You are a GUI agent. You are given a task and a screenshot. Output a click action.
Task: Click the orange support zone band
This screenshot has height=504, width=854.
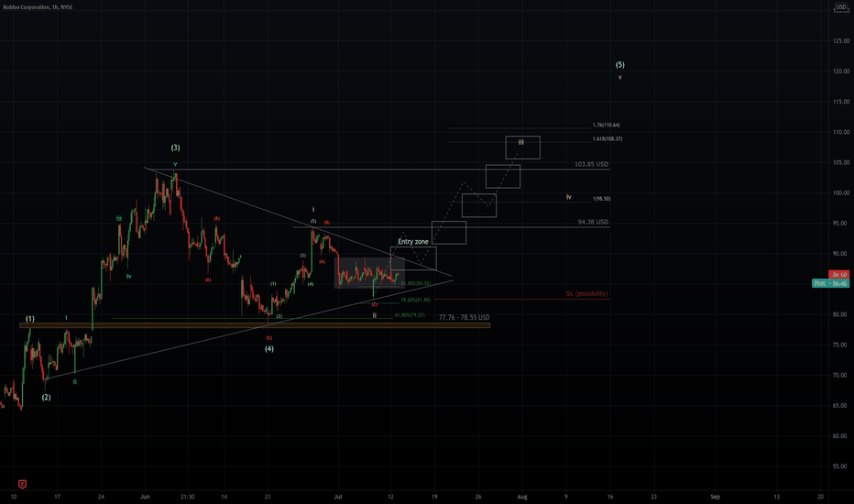(x=255, y=326)
